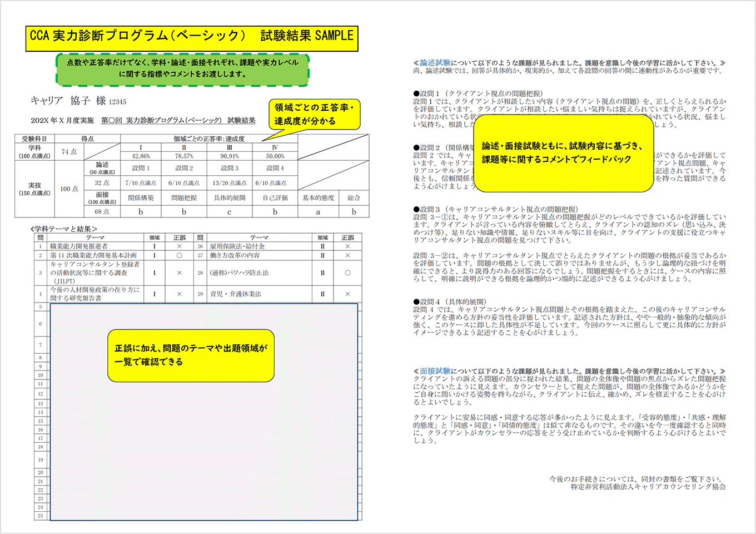Click the '自己評価' cell
The width and height of the screenshot is (756, 534).
[275, 197]
